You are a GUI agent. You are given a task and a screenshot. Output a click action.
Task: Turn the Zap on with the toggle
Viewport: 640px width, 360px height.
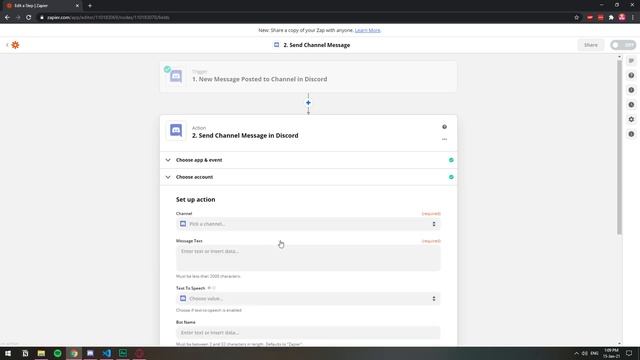click(x=623, y=45)
